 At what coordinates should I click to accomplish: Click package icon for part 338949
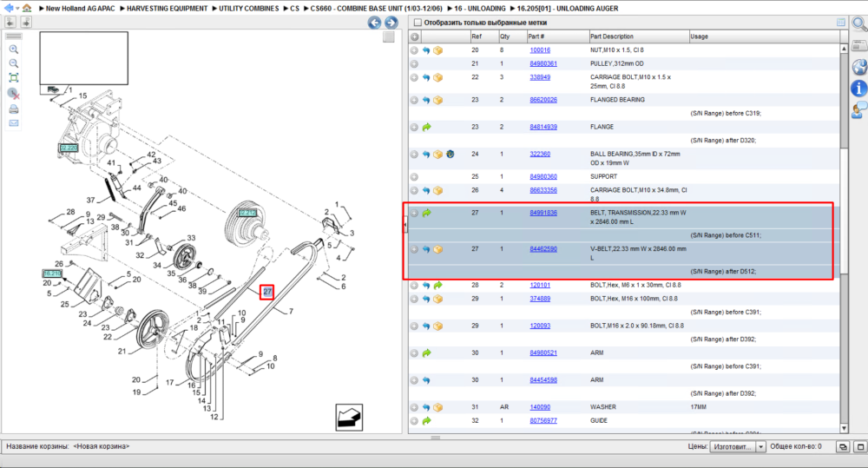click(x=437, y=77)
